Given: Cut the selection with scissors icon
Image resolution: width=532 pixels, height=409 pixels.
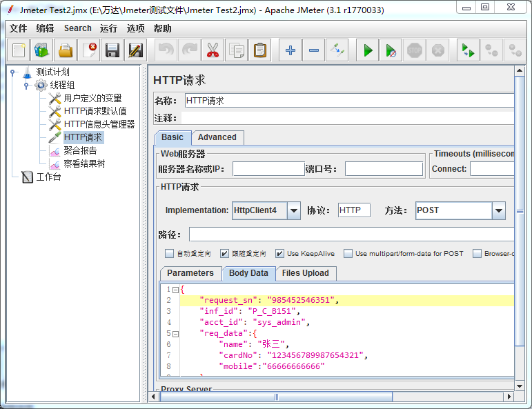Looking at the screenshot, I should (213, 50).
